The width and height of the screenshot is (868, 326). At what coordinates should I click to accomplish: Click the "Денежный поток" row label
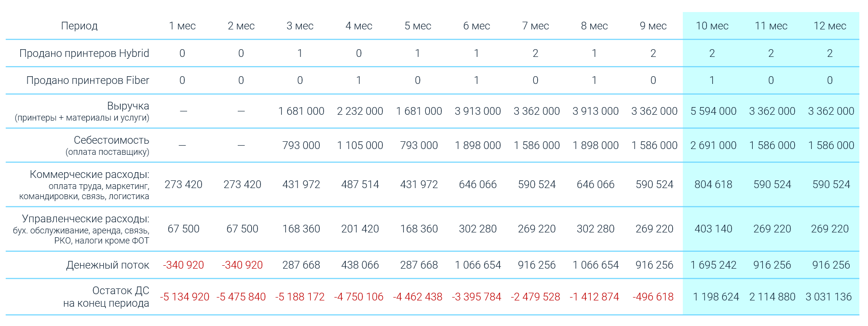coord(108,265)
